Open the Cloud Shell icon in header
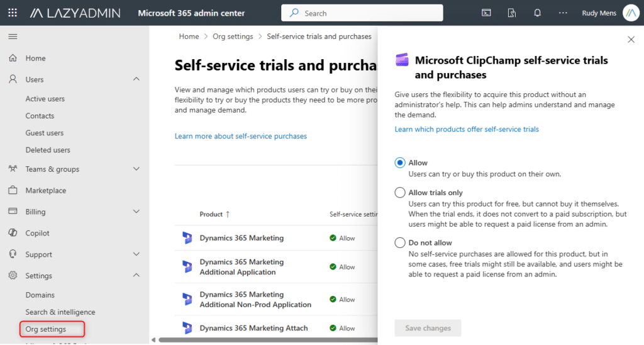This screenshot has width=644, height=345. click(486, 13)
